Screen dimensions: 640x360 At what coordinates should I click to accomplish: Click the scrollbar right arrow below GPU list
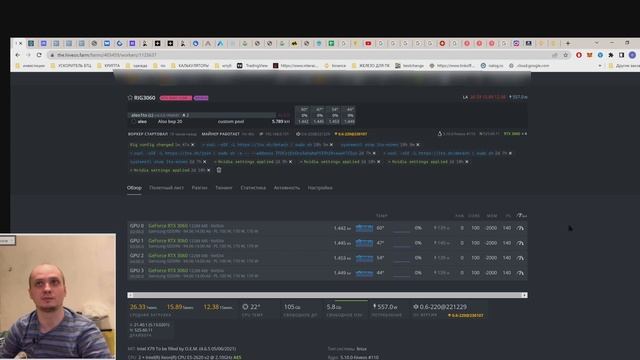point(524,295)
